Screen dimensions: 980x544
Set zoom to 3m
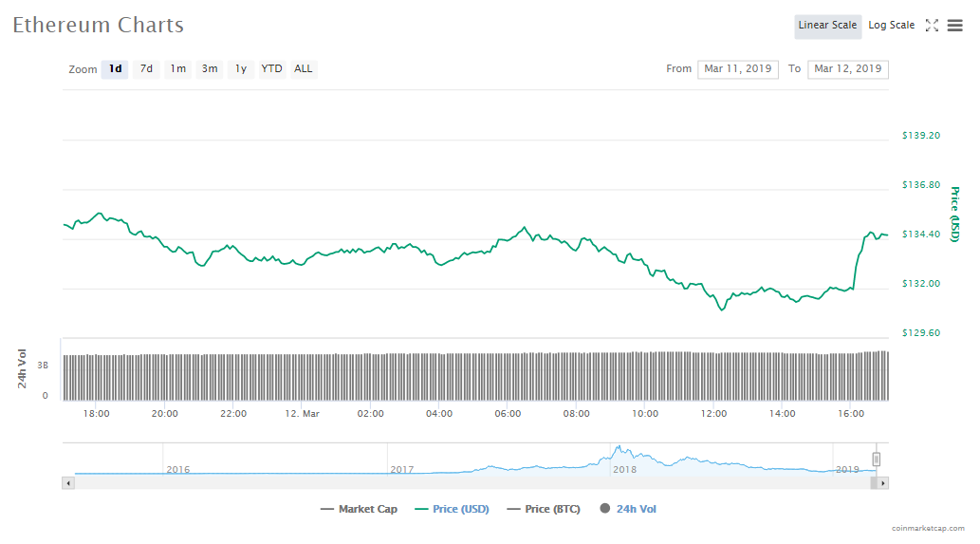tap(210, 69)
